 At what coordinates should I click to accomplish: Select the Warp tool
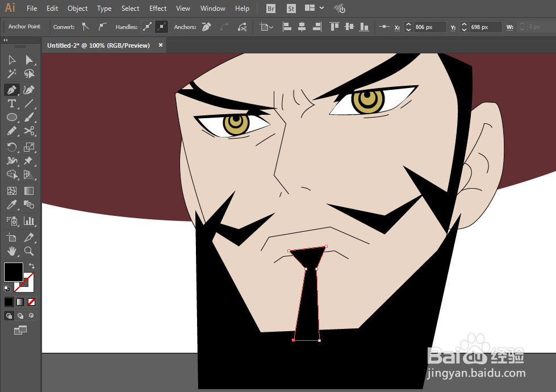12,161
